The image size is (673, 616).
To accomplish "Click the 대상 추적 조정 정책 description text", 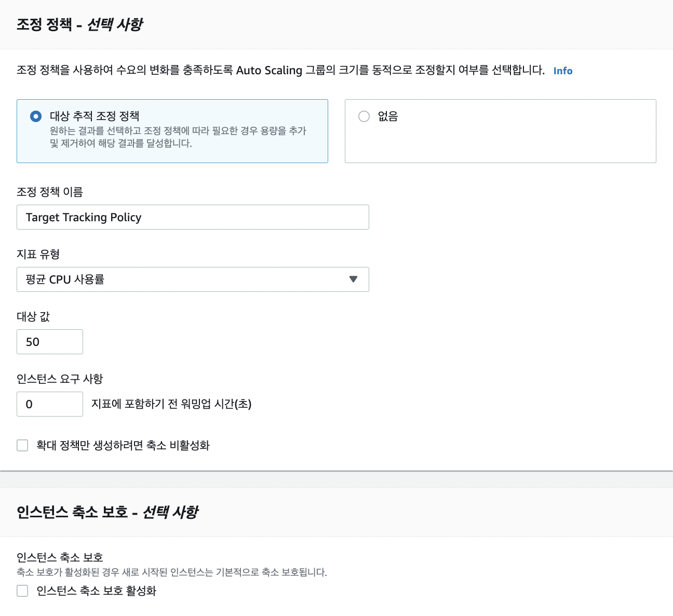I will coord(178,137).
